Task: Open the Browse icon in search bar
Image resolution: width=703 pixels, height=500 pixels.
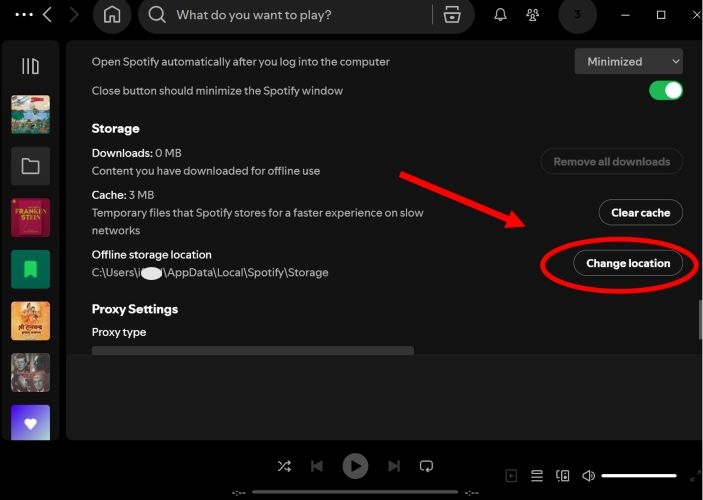Action: pyautogui.click(x=452, y=15)
